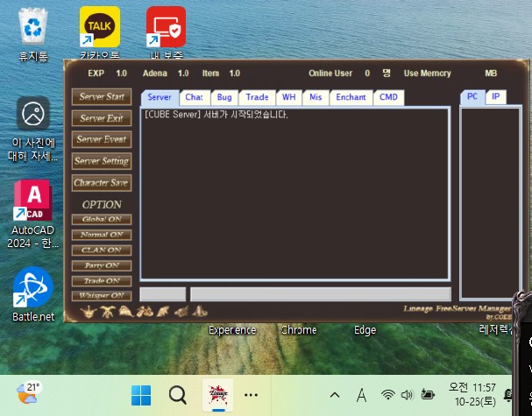Click the Lineage app taskbar icon

coord(218,395)
